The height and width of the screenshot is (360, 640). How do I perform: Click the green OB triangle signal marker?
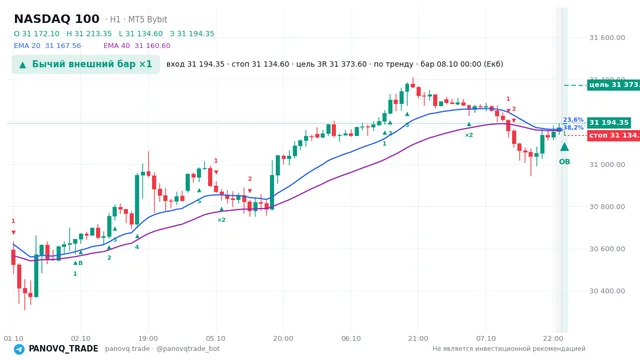[x=564, y=147]
